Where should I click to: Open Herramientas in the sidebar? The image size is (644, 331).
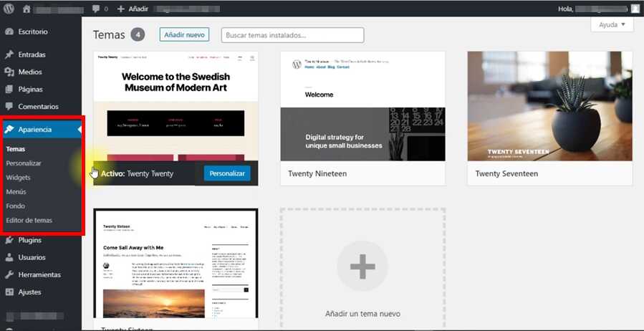coord(39,274)
